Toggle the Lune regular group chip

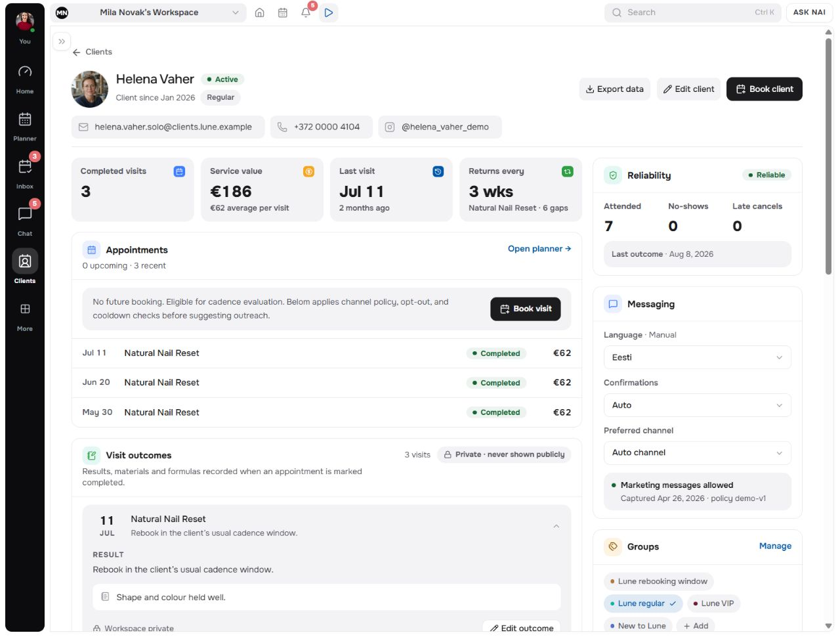(643, 604)
